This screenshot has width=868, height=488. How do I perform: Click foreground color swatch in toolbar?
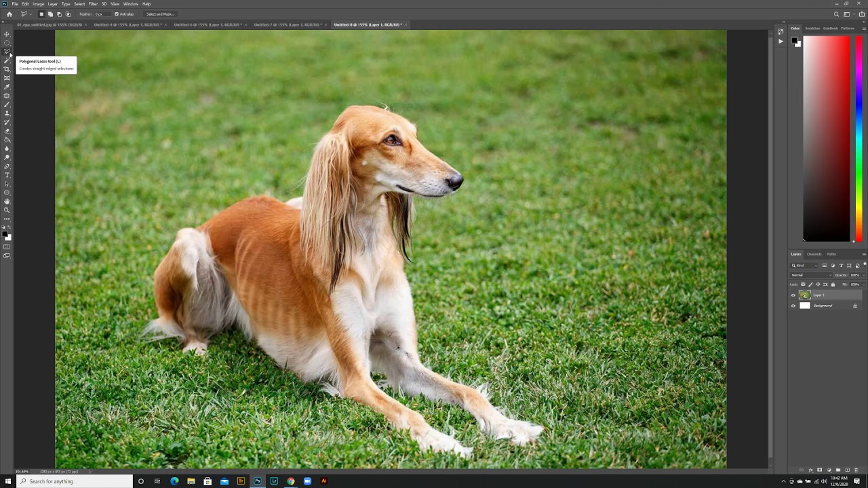[5, 235]
